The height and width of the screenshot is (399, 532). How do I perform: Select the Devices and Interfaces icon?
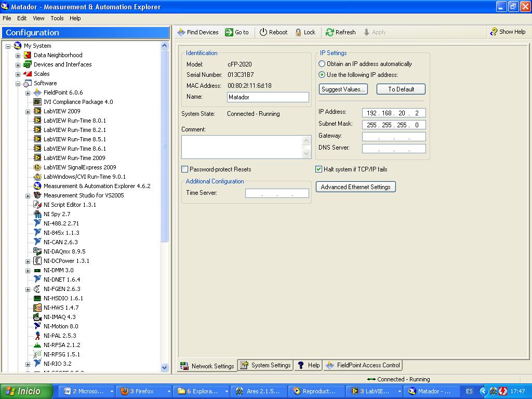(28, 64)
